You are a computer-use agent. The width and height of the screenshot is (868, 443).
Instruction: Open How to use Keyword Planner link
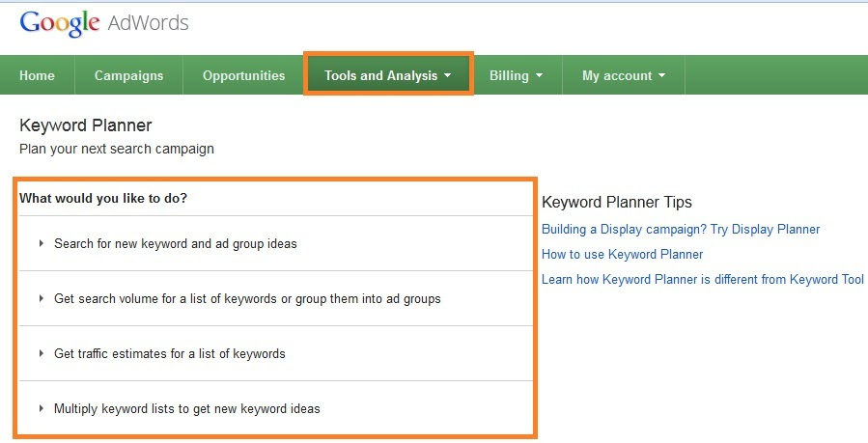(622, 255)
